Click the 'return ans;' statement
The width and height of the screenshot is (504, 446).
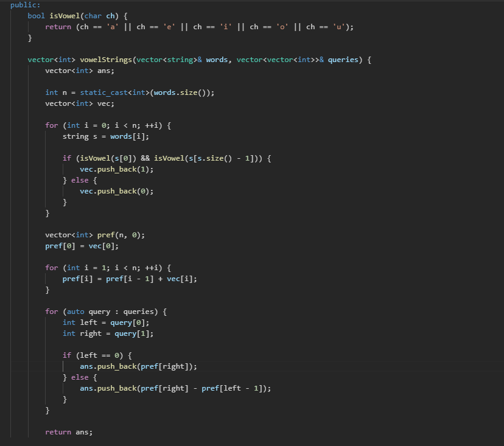click(69, 432)
